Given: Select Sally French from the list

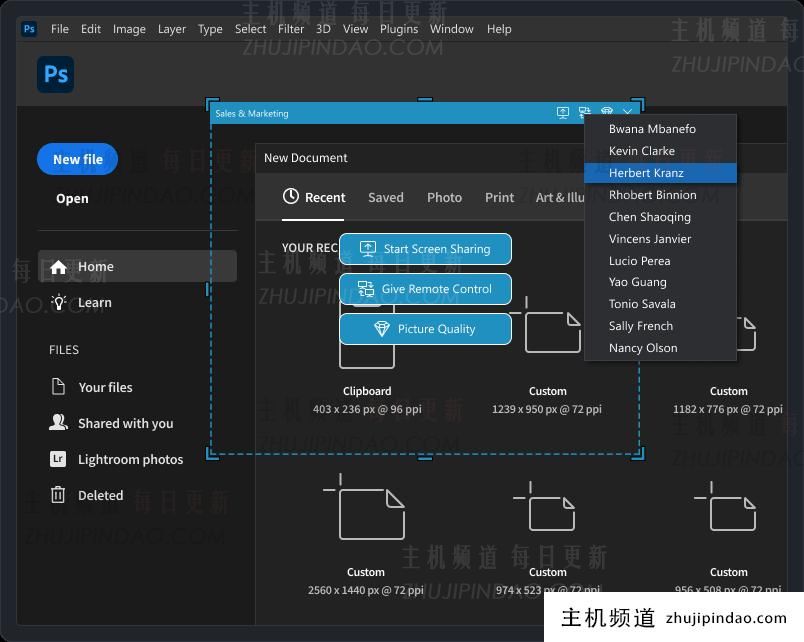Looking at the screenshot, I should 660,326.
